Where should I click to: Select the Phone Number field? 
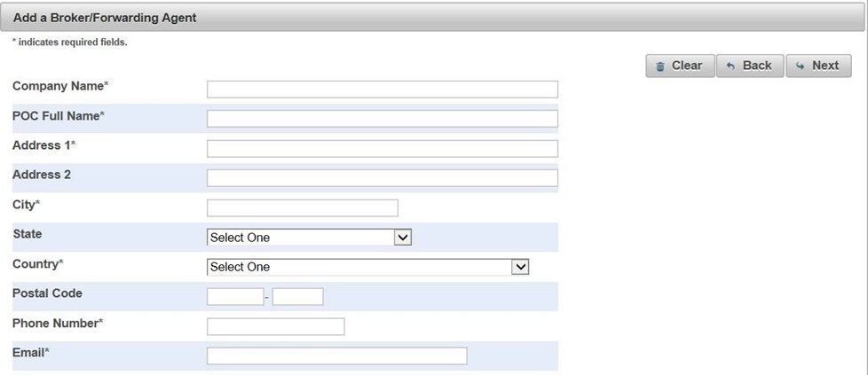(x=275, y=326)
